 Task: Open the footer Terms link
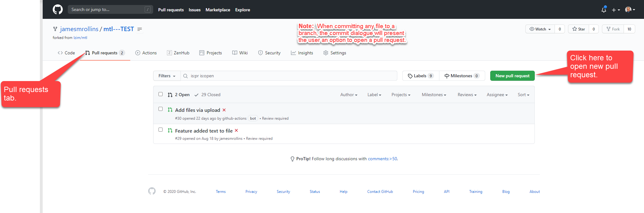[221, 192]
